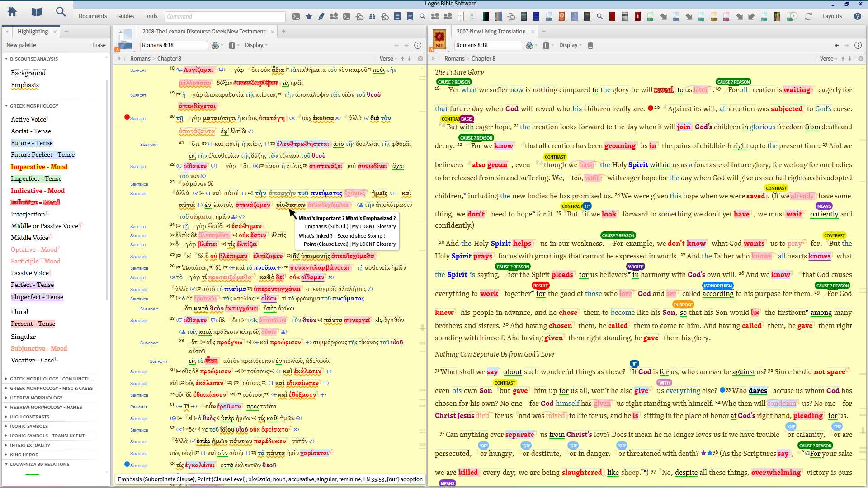868x488 pixels.
Task: Click Chapter 8 breadcrumb in NLT panel
Action: coord(483,59)
